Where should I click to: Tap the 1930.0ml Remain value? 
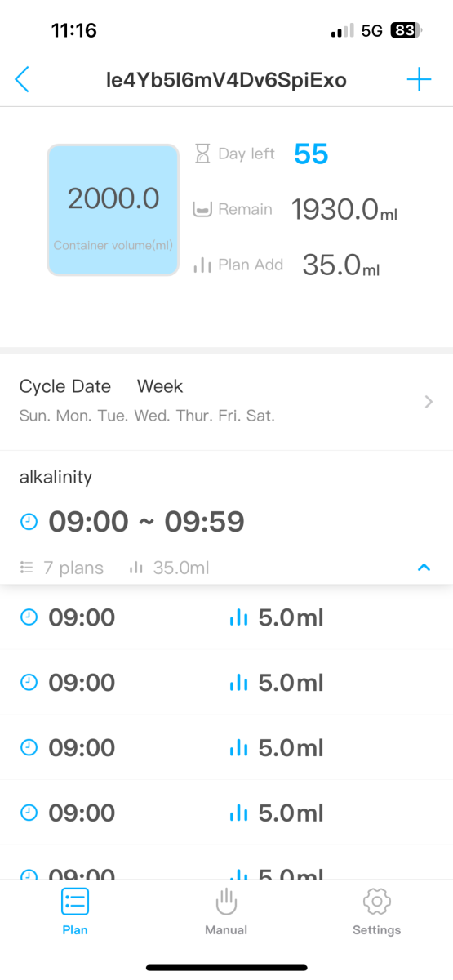pos(344,210)
